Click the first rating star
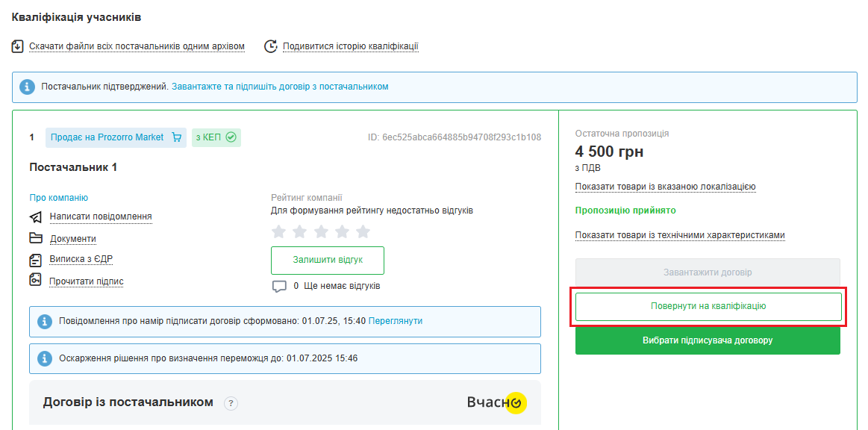Screen dimensions: 868x430 [278, 231]
